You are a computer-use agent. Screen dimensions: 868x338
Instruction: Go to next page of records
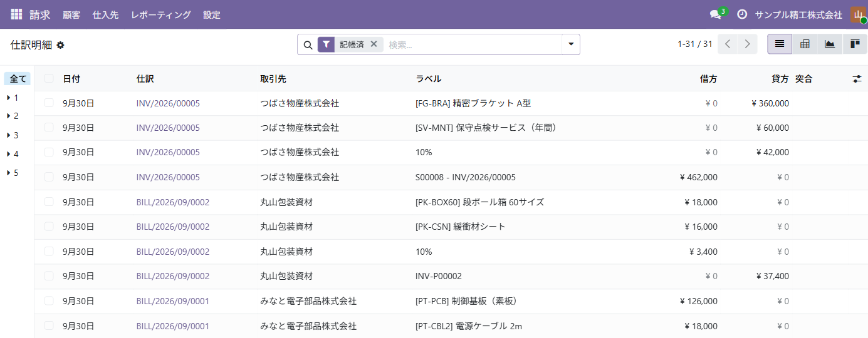point(747,44)
